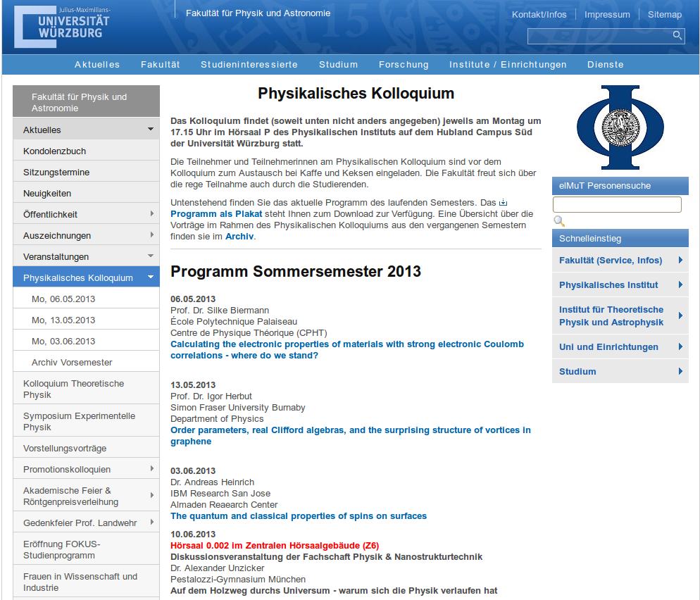Open the Programm als Plakat link
Viewport: 700px width, 600px height.
pos(216,214)
